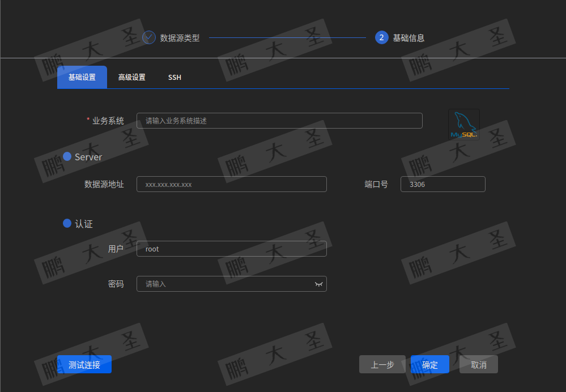Select the 基础设置 basic settings tab

(x=82, y=77)
